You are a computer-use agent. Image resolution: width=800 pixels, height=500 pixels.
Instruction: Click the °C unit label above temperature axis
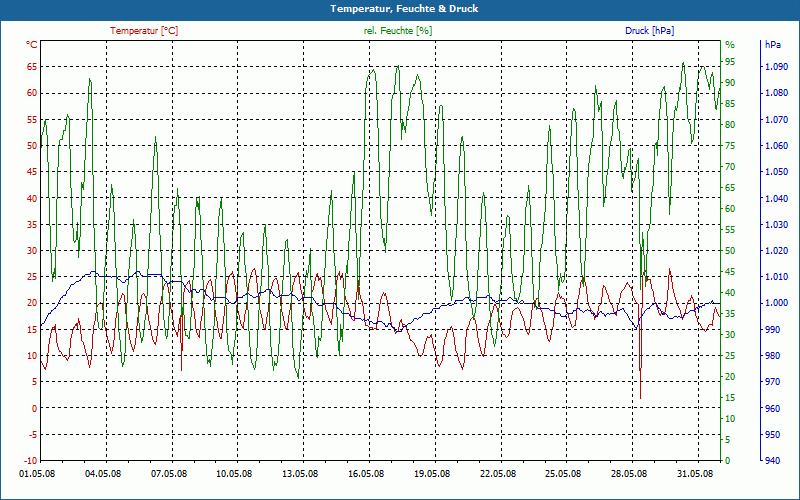(32, 45)
